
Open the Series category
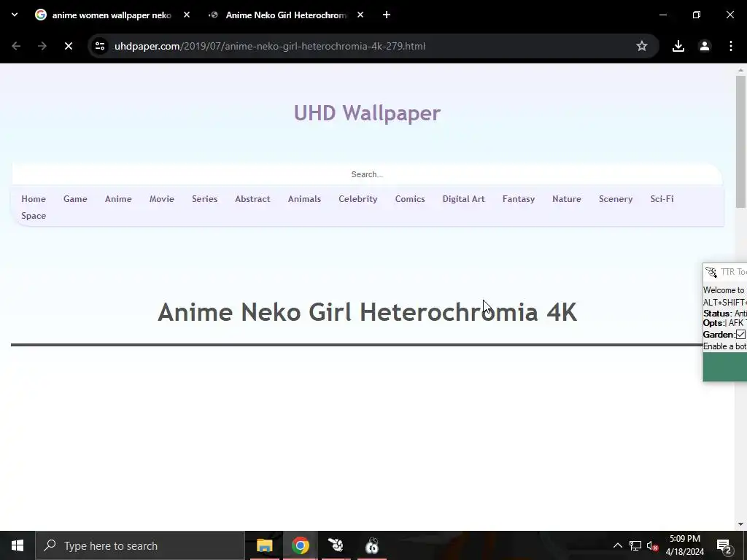(204, 199)
